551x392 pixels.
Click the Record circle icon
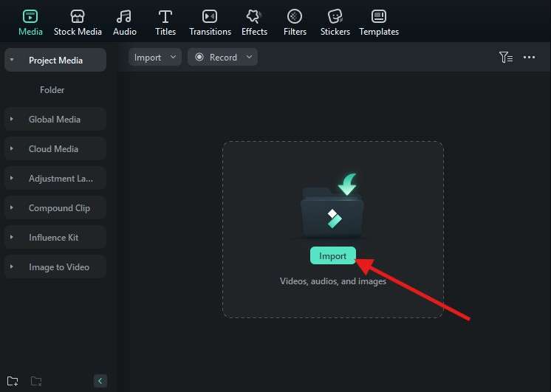(199, 57)
